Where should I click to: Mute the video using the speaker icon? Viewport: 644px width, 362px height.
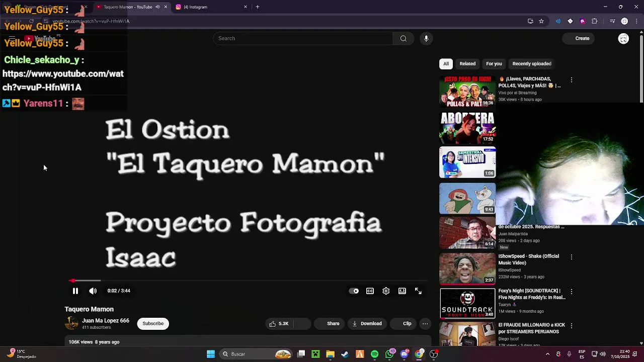click(x=93, y=291)
